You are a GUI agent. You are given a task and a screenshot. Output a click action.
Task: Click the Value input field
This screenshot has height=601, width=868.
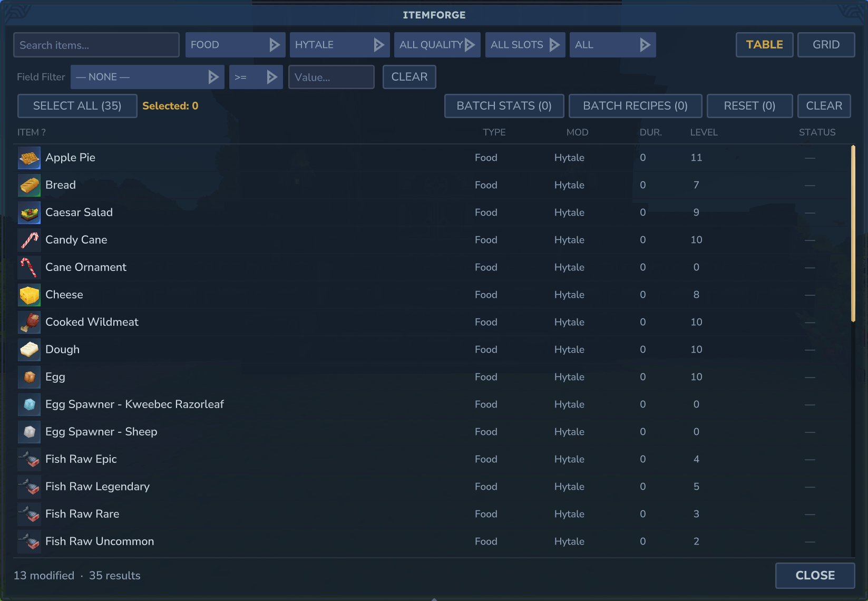[x=331, y=77]
